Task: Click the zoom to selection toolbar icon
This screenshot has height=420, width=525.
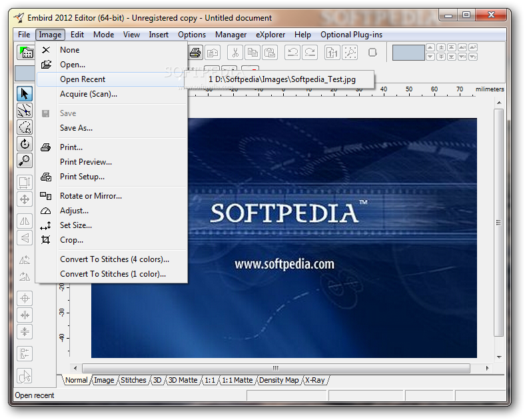Action: pyautogui.click(x=350, y=53)
